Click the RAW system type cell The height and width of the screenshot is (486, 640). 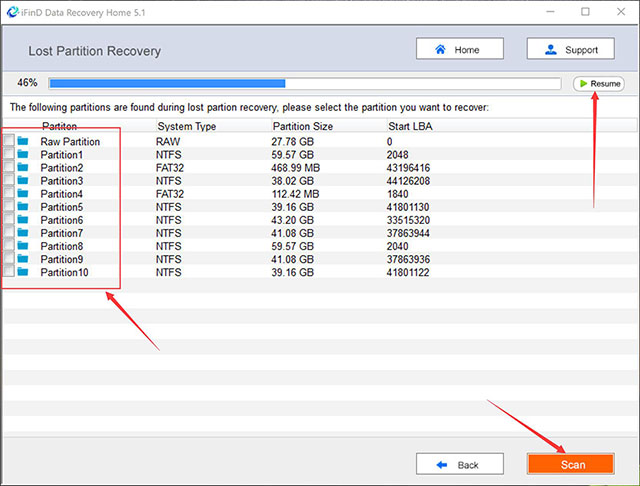pos(167,142)
